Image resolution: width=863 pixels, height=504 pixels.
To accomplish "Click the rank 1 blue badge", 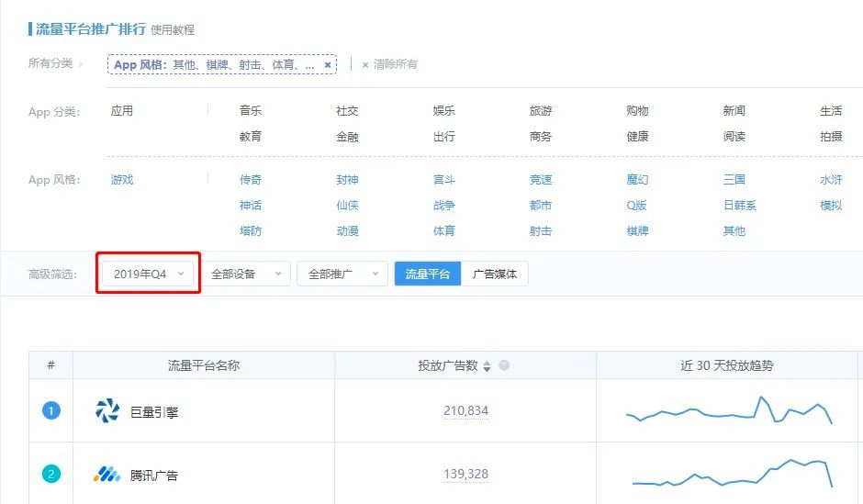I will [x=51, y=410].
